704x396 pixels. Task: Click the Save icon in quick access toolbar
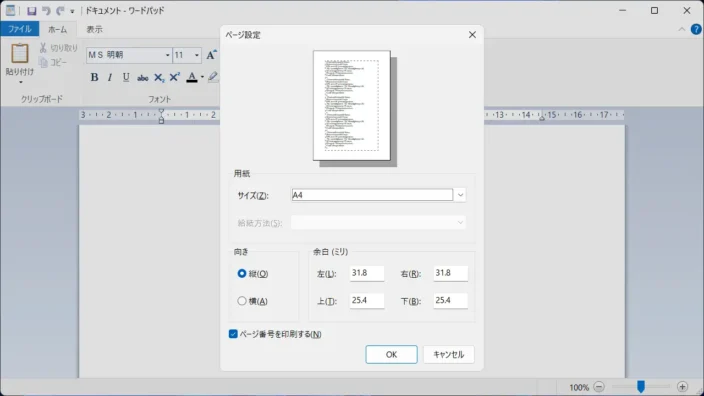[x=31, y=10]
